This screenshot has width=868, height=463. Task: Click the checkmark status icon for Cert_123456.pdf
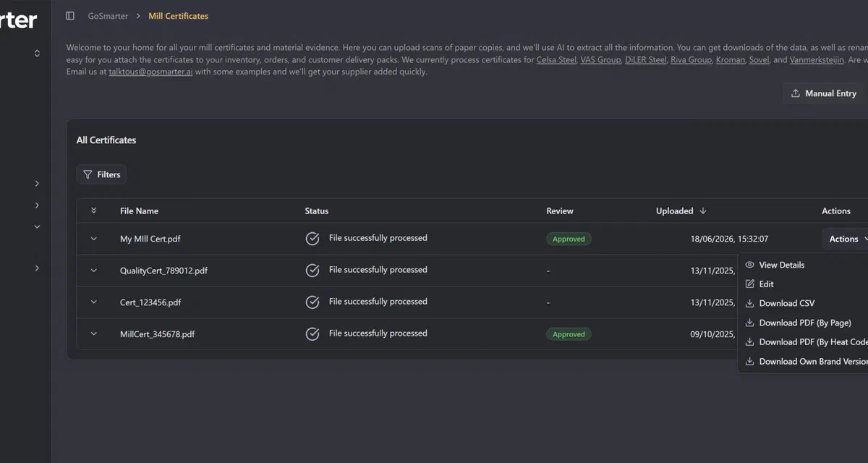[312, 302]
